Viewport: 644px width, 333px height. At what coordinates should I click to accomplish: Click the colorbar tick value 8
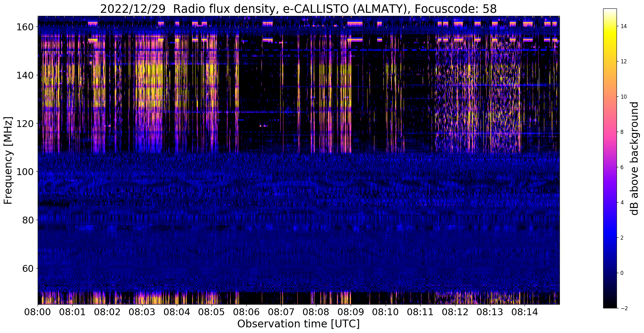622,132
